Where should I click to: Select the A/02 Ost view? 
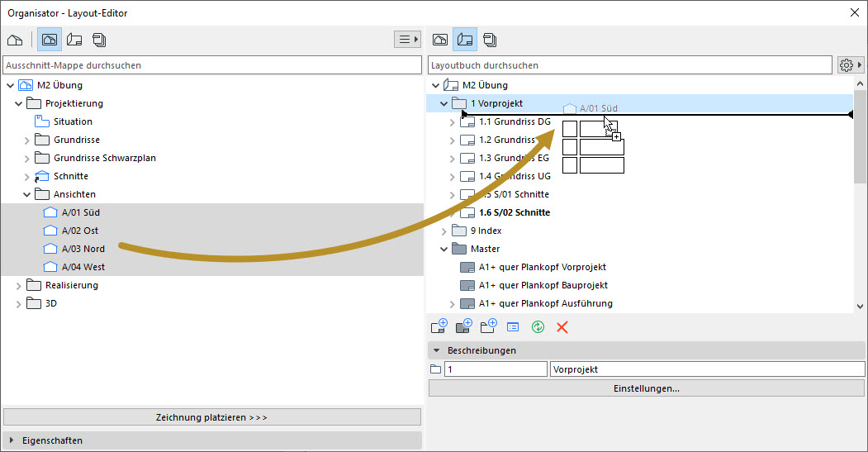80,231
